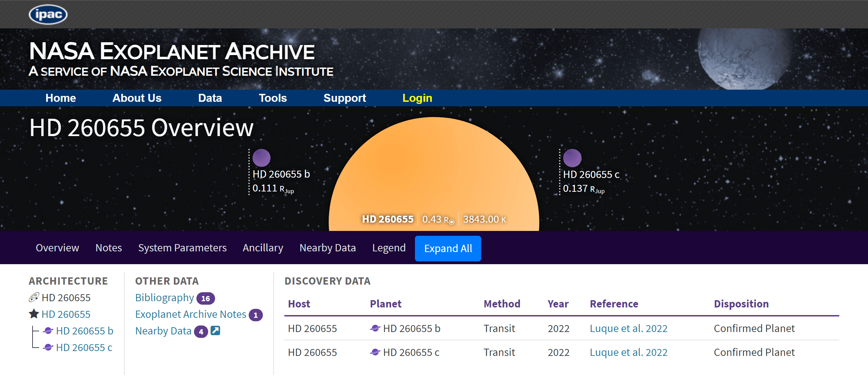The height and width of the screenshot is (376, 868).
Task: Click the Nearby Data count badge 4
Action: tap(201, 331)
